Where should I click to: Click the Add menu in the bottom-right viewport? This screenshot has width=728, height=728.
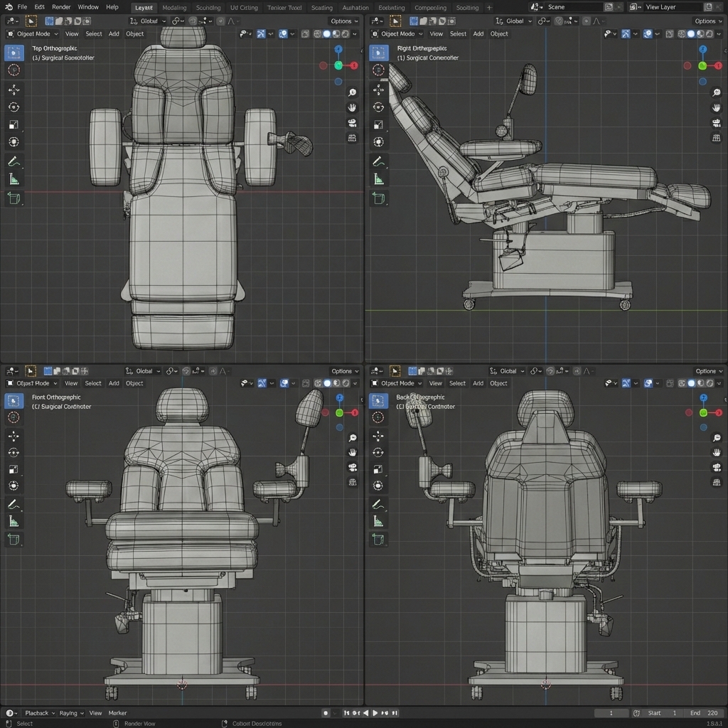478,383
